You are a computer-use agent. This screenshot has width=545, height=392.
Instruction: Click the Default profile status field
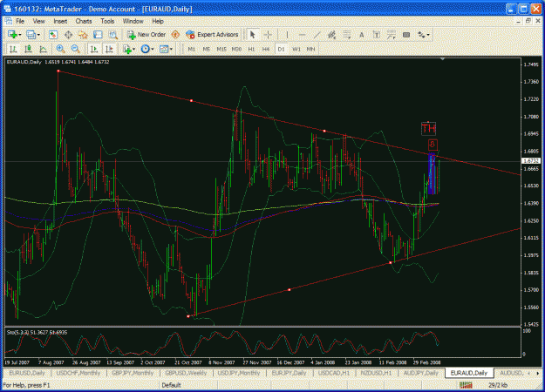tap(188, 385)
